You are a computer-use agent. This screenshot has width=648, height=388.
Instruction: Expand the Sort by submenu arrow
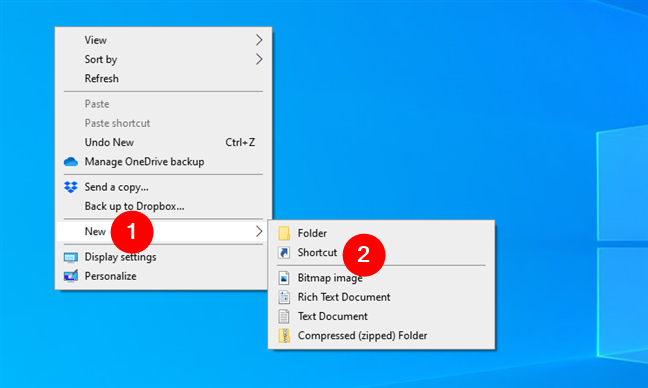click(x=259, y=59)
